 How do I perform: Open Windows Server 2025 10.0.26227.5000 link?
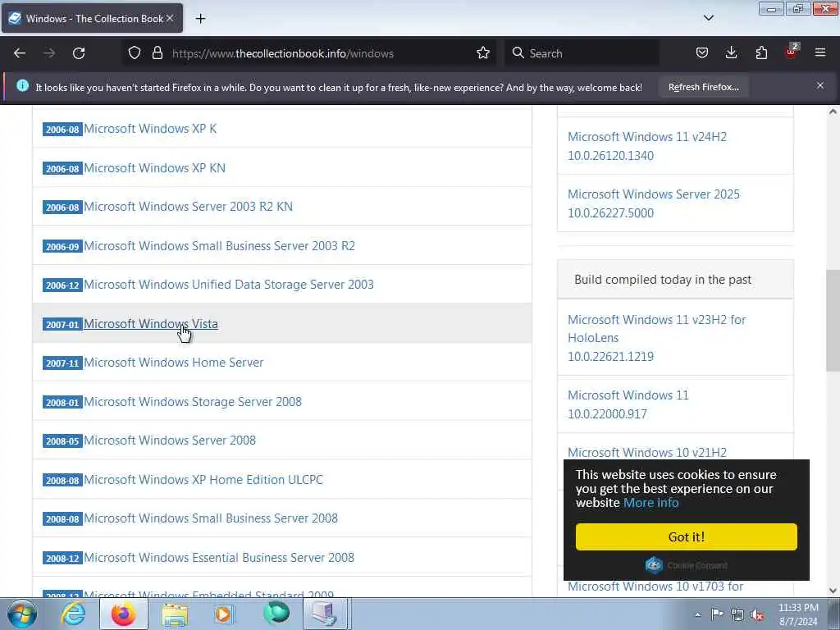(x=654, y=203)
